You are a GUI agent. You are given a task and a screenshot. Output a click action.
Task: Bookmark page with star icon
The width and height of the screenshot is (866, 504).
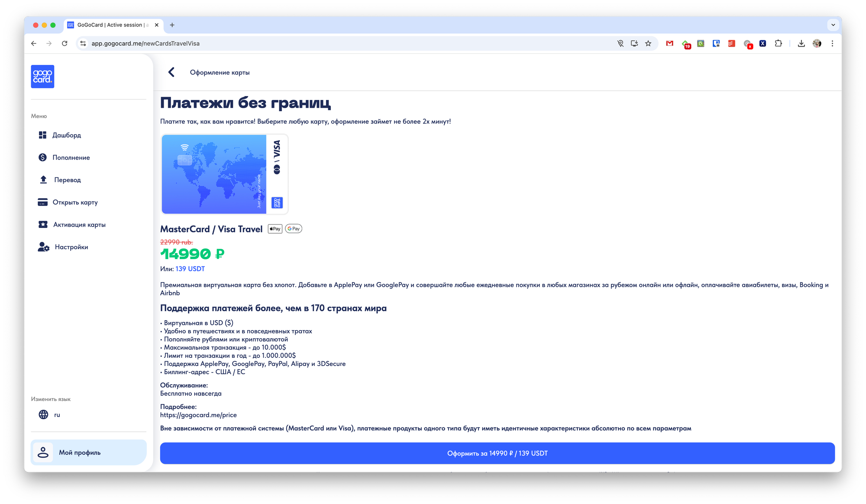coord(648,43)
